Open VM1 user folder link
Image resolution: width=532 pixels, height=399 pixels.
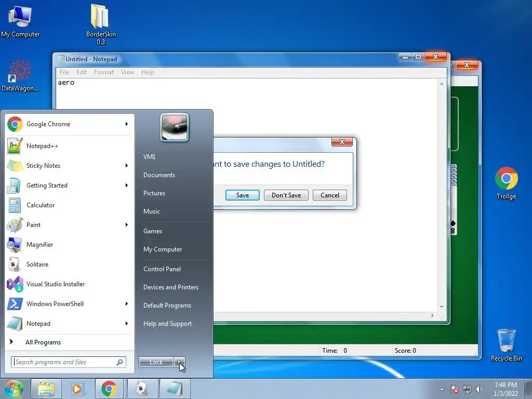pos(149,157)
